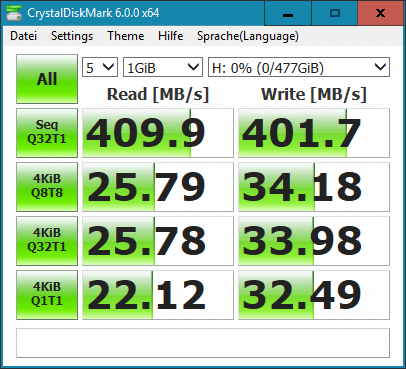Open the Hilfe menu

(x=171, y=36)
